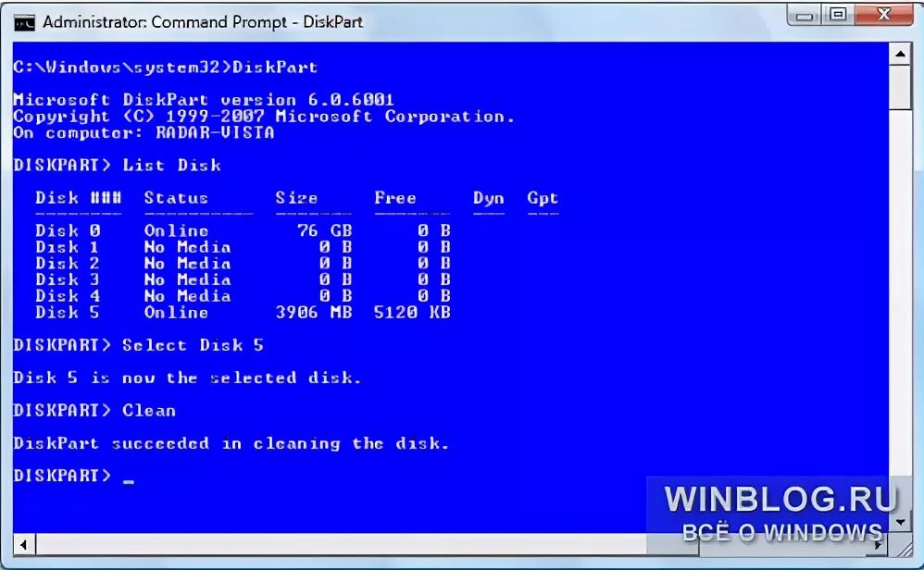Click the '3906 MB' size value
This screenshot has height=570, width=924.
(x=314, y=312)
